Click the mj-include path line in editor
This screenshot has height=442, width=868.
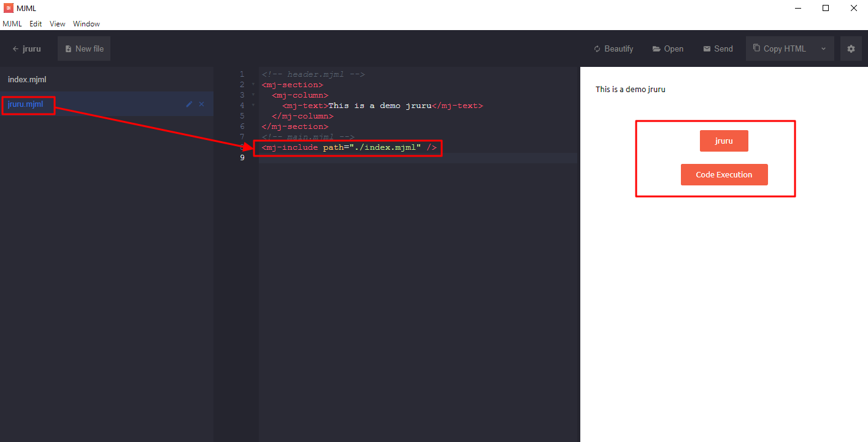349,147
